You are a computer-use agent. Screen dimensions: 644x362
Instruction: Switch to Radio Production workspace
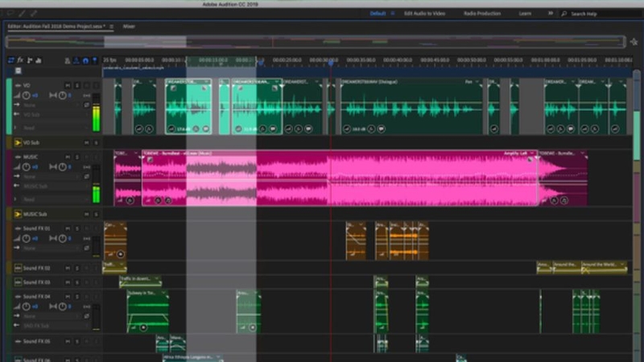tap(482, 14)
